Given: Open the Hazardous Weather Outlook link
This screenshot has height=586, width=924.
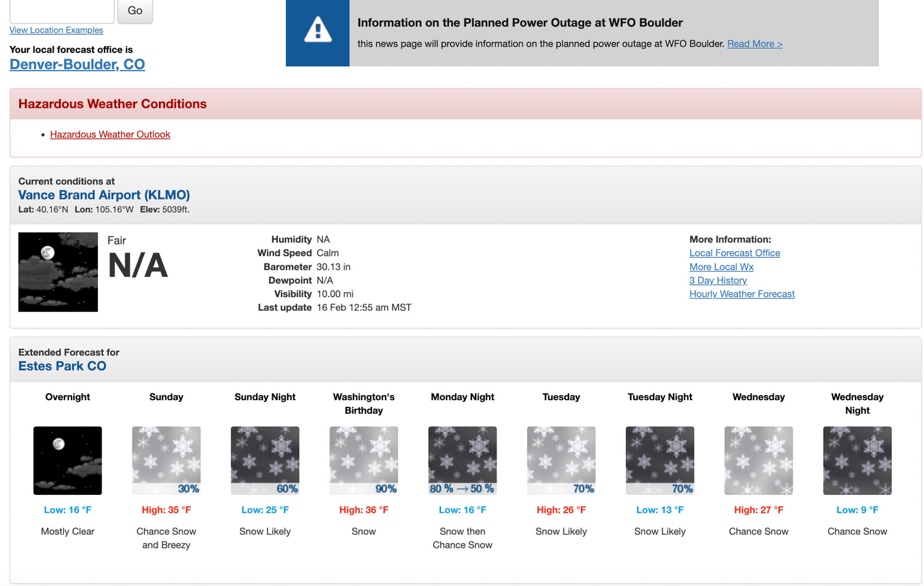Looking at the screenshot, I should click(110, 134).
